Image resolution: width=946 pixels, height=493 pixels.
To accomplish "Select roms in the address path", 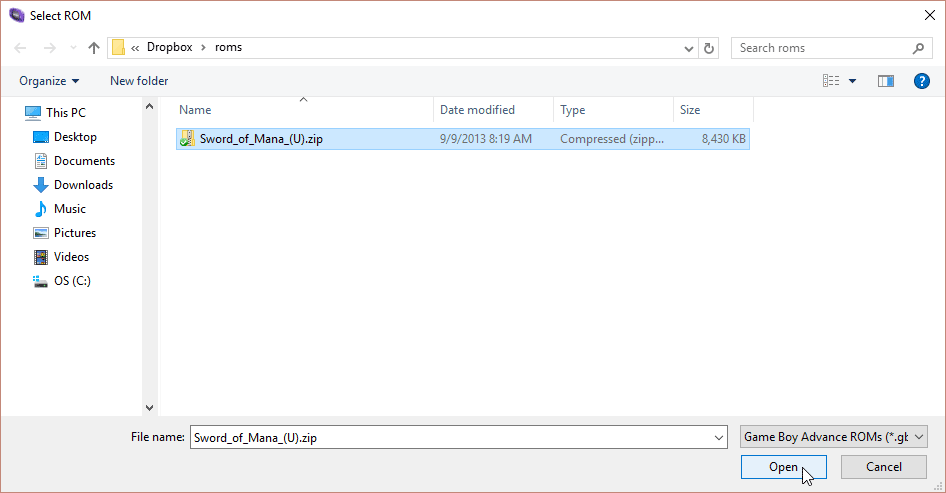I will [x=228, y=47].
